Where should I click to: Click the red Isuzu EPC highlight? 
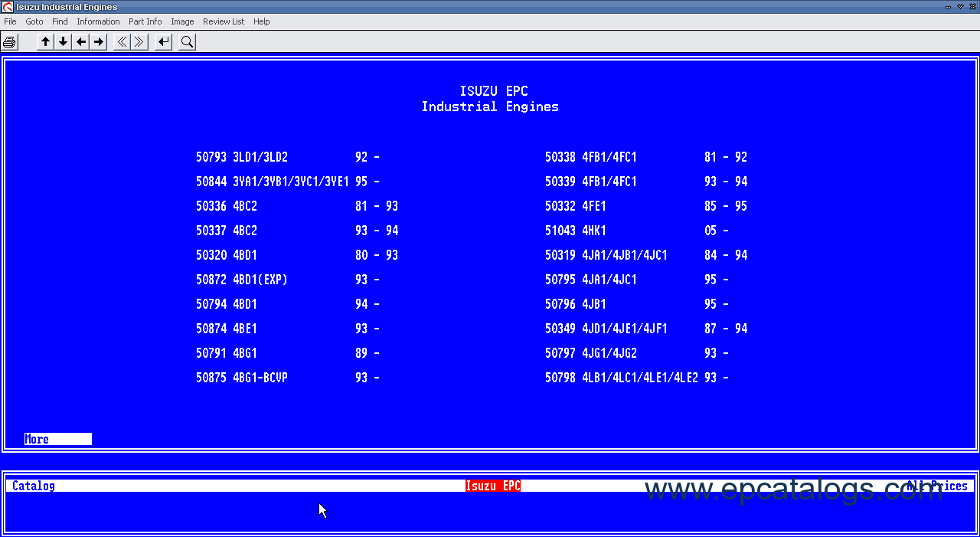click(493, 486)
